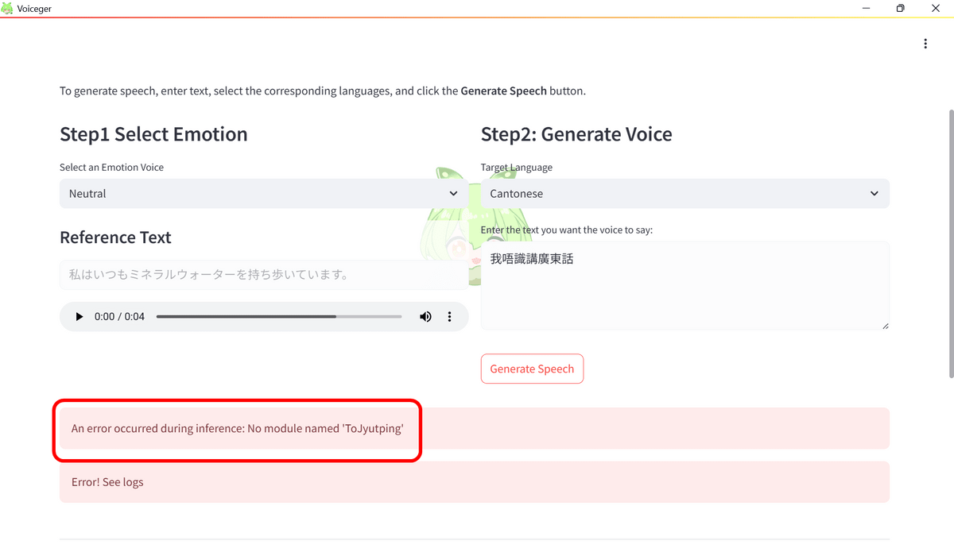
Task: Mute the audio player volume
Action: click(425, 317)
